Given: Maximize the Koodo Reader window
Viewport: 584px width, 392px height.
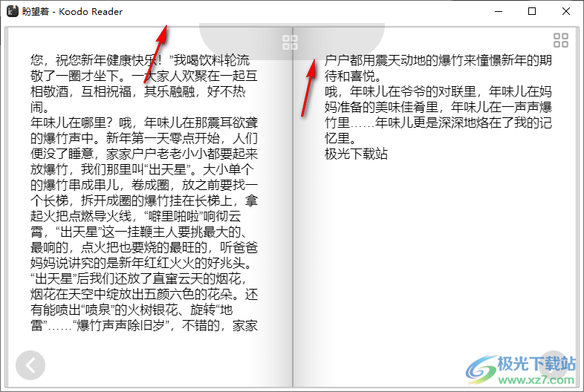Looking at the screenshot, I should pos(532,11).
